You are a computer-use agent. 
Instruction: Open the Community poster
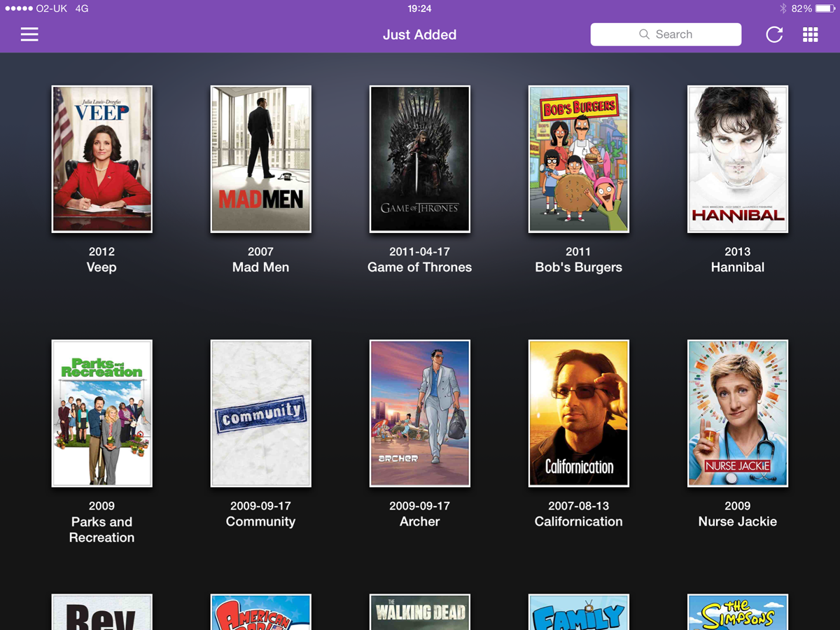click(261, 413)
